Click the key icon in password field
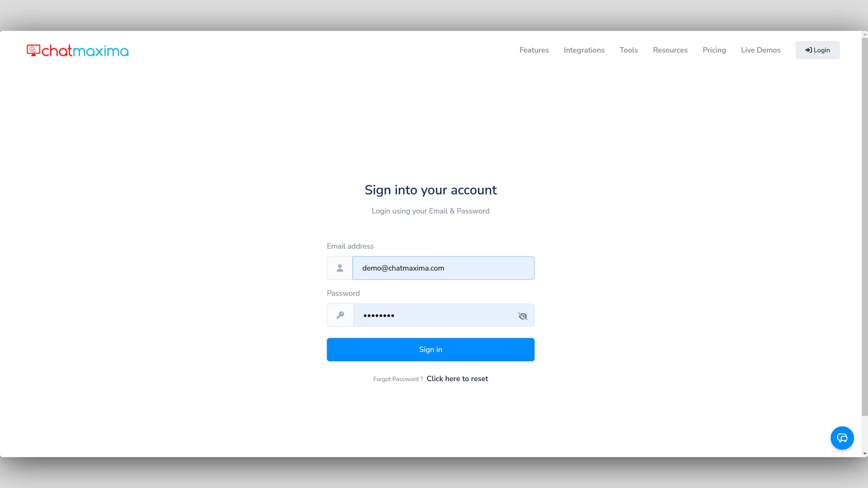Screen dimensions: 868x488 340,315
